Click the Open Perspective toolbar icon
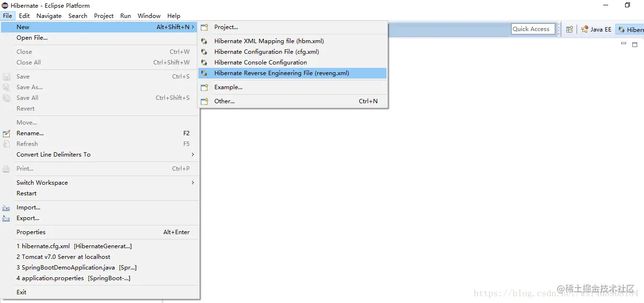644x303 pixels. [x=570, y=29]
